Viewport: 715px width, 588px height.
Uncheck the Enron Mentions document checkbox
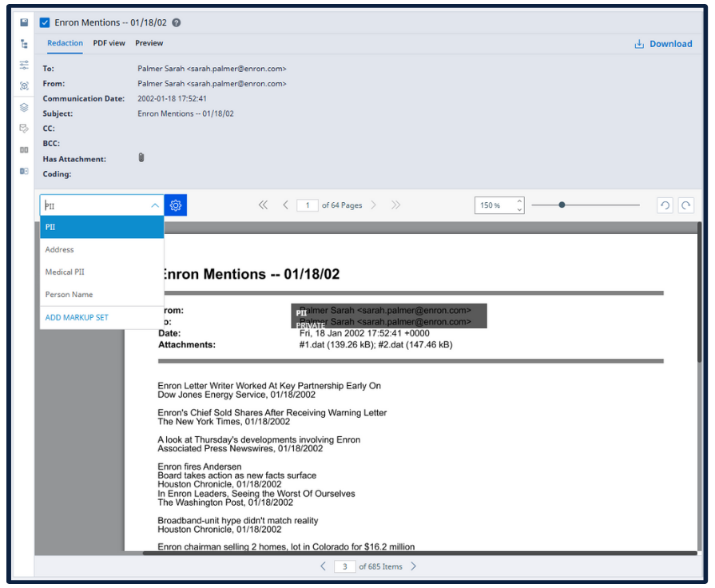click(45, 23)
